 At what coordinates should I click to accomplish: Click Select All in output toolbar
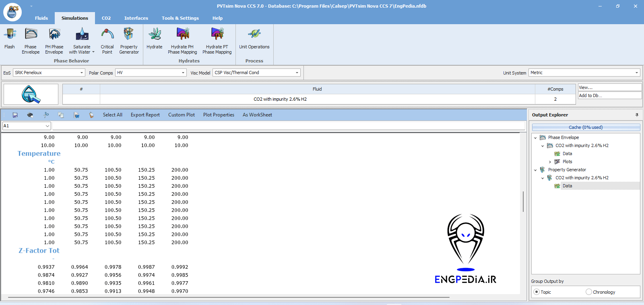pos(113,115)
